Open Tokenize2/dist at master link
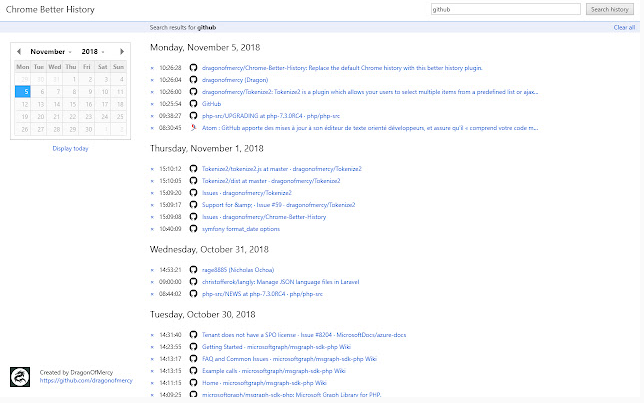This screenshot has height=403, width=644. (x=271, y=181)
